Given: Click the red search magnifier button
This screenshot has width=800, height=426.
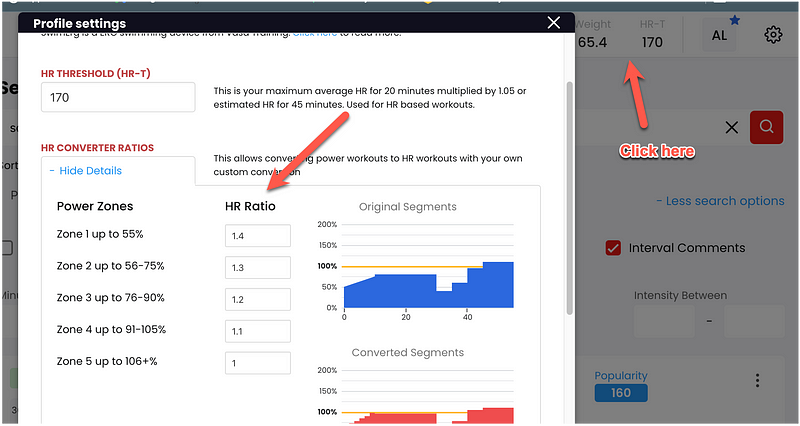Looking at the screenshot, I should tap(766, 127).
